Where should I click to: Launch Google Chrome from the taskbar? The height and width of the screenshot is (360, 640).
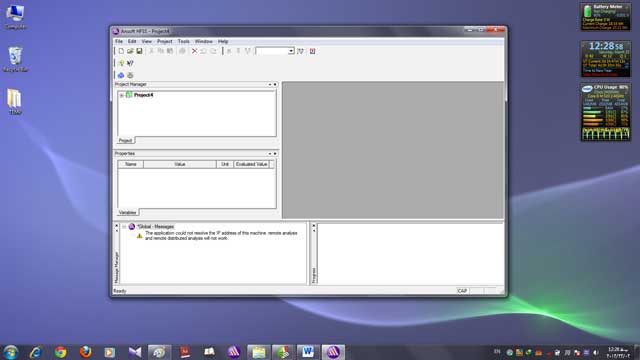[60, 352]
